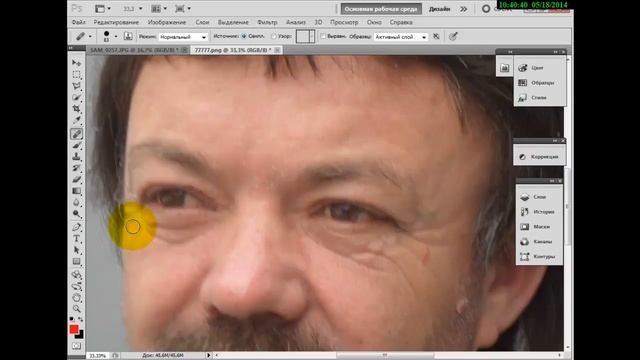
Task: Select the 3D Camera tool
Action: pos(76,286)
